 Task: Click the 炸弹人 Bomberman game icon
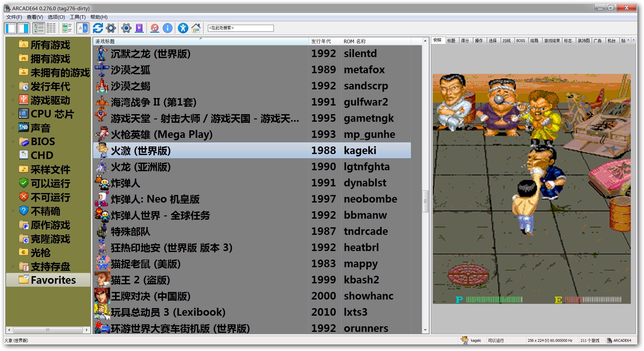(x=102, y=183)
